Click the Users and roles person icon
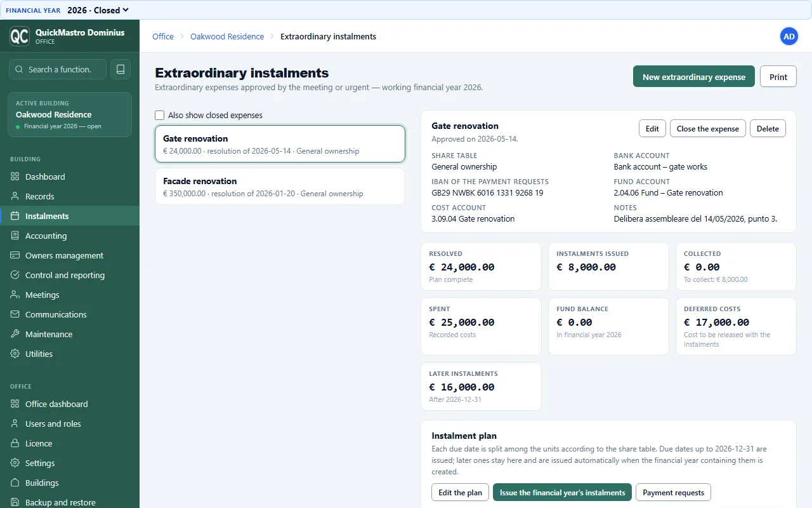The image size is (812, 508). [15, 424]
